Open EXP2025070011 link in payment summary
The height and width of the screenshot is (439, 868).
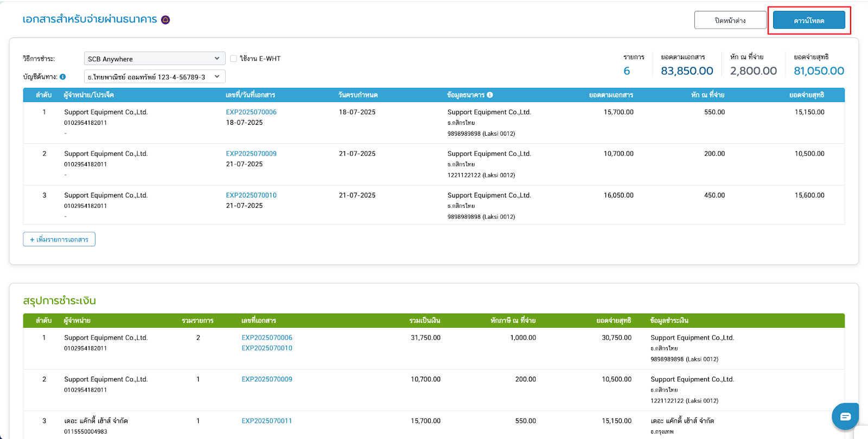(x=267, y=421)
